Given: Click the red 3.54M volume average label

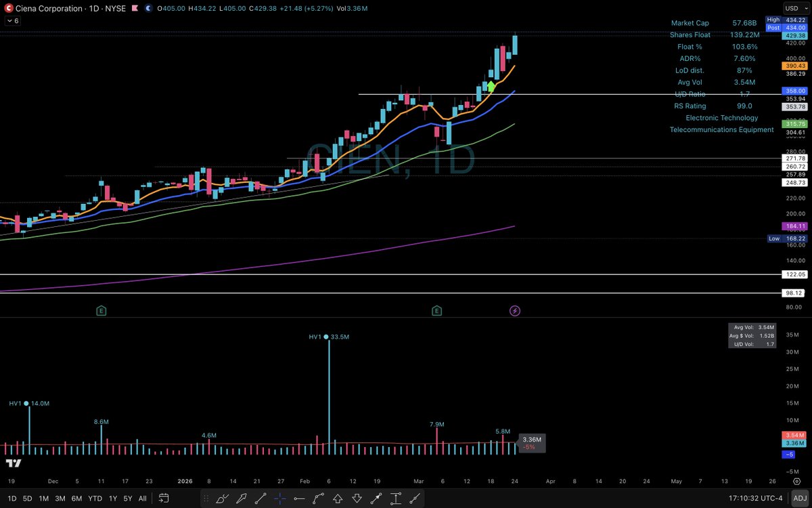Looking at the screenshot, I should point(794,435).
